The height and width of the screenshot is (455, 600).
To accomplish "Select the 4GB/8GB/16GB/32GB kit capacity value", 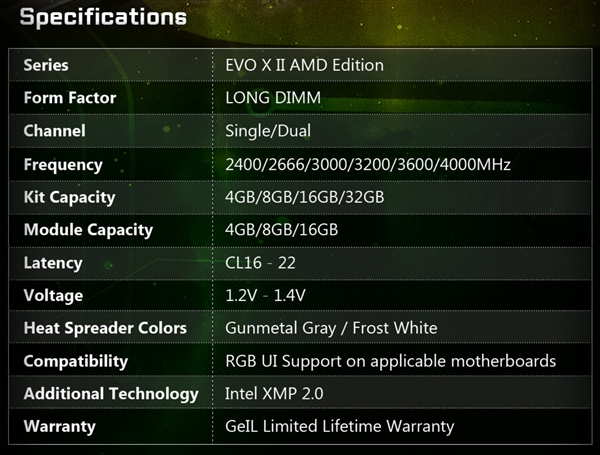I will tap(305, 197).
